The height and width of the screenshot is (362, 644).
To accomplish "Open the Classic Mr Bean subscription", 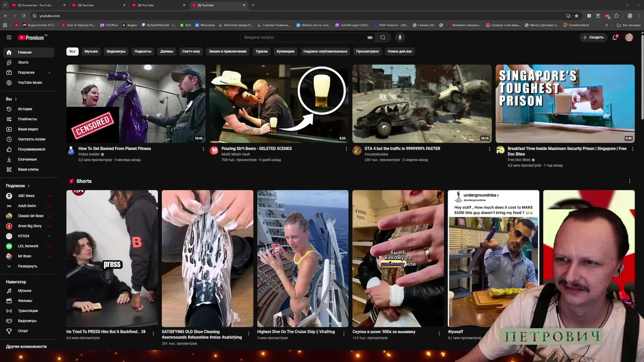I will pyautogui.click(x=28, y=216).
